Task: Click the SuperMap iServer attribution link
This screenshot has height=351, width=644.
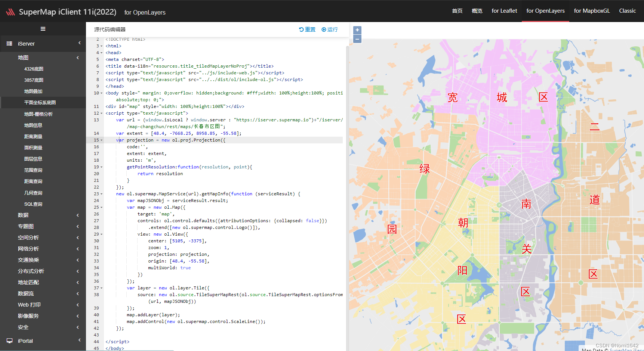Action: tap(626, 350)
